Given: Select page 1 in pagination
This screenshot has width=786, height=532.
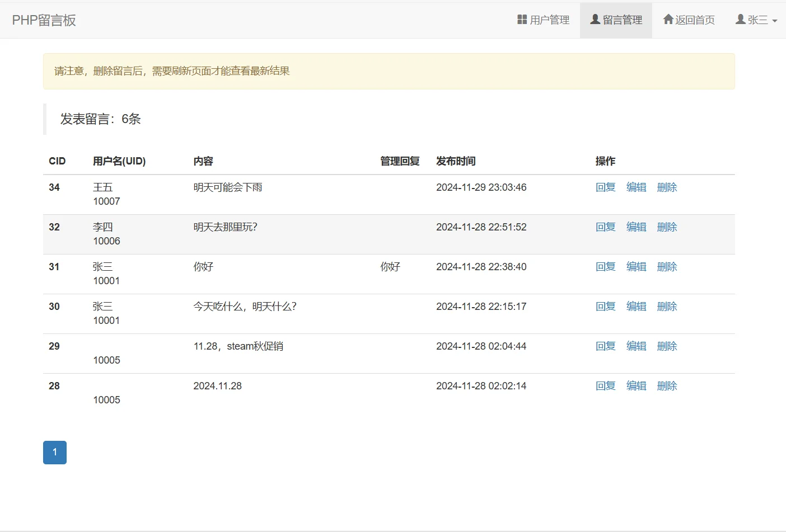Looking at the screenshot, I should coord(54,452).
